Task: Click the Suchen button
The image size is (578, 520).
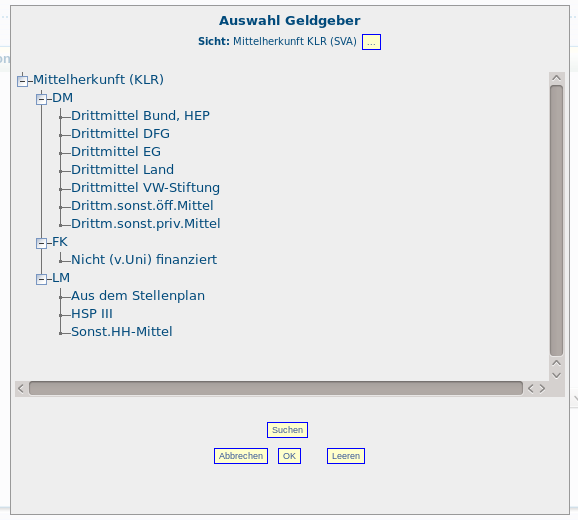Action: coord(288,430)
